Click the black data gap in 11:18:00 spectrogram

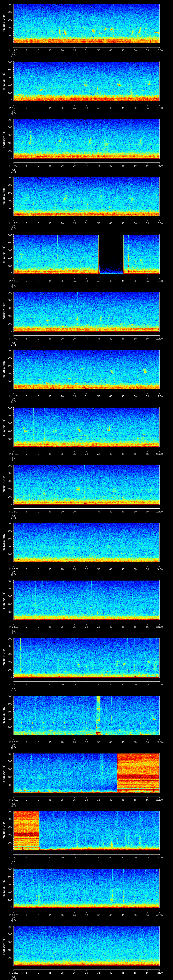(111, 254)
